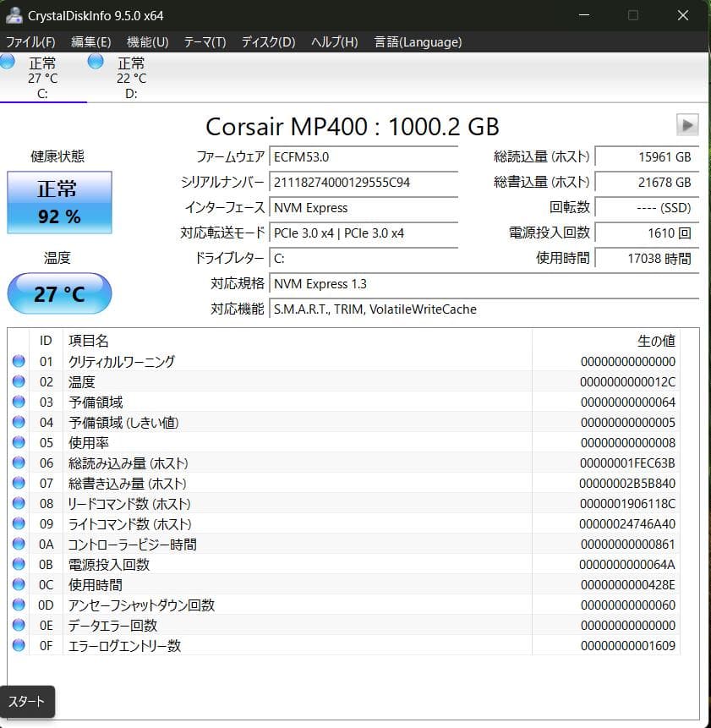Click total host writes value 21678 GB

coord(647,183)
